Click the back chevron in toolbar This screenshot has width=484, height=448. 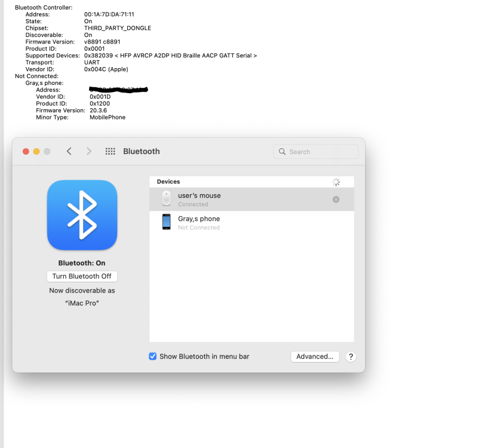69,151
